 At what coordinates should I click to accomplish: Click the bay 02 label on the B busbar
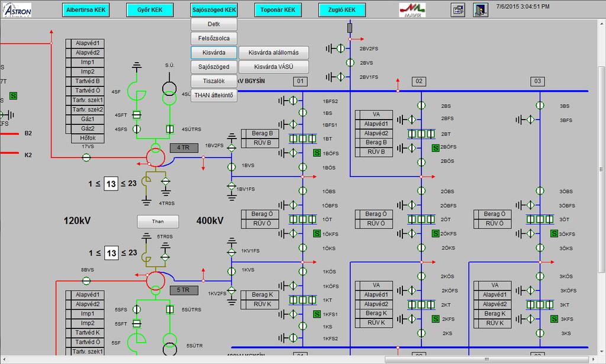point(419,81)
